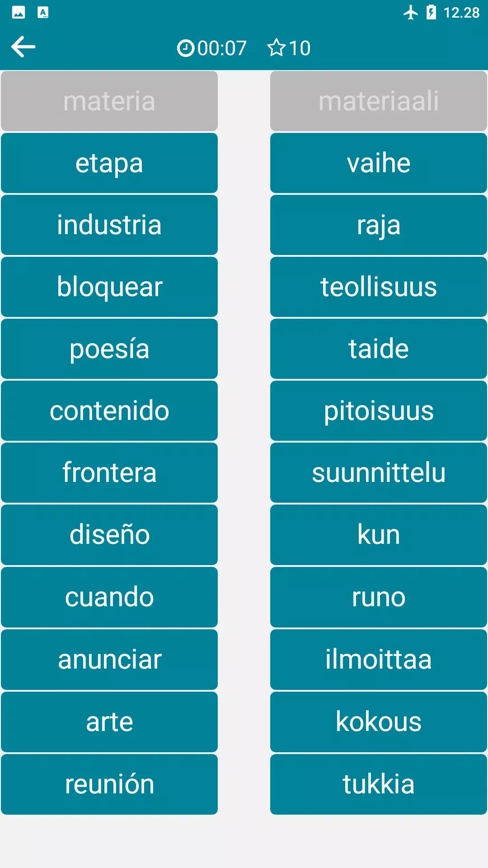Select the word "bloquear"
Viewport: 488px width, 868px height.
pyautogui.click(x=109, y=287)
